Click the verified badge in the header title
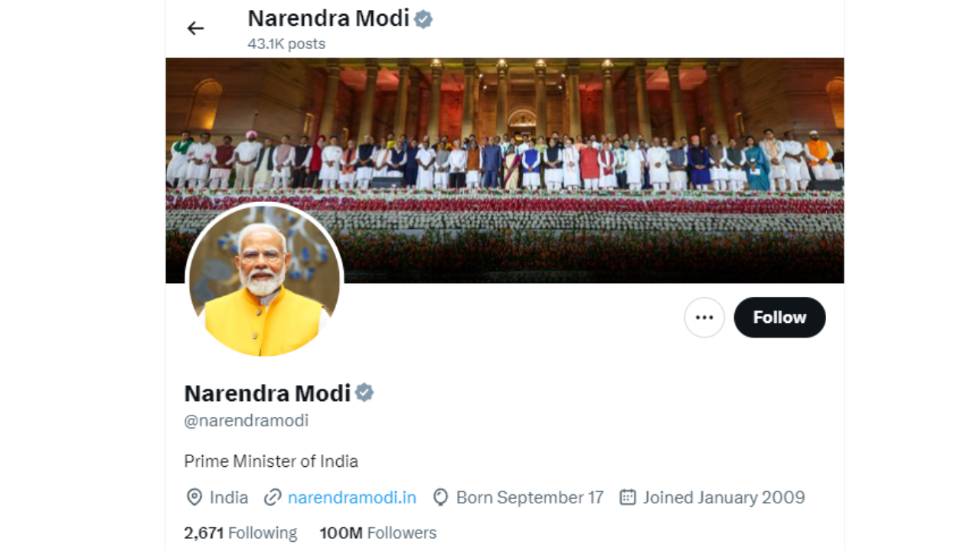Screen dimensions: 980x551 point(423,18)
